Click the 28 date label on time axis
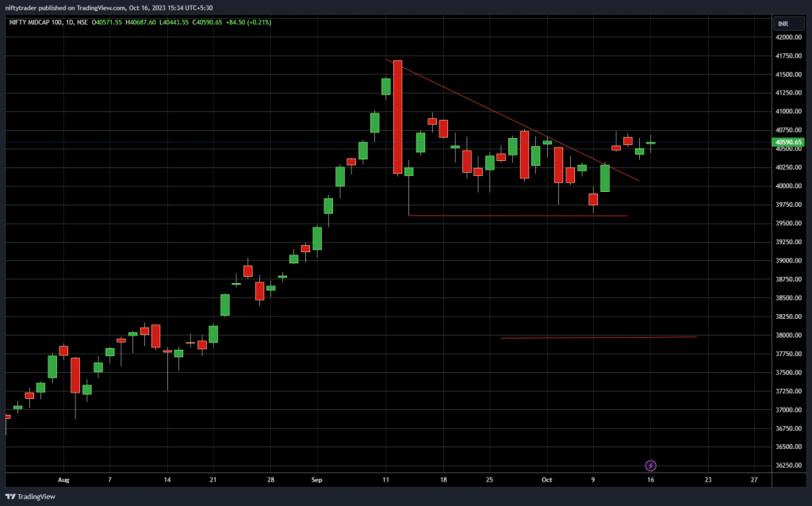Viewport: 812px width, 506px height. [x=270, y=480]
